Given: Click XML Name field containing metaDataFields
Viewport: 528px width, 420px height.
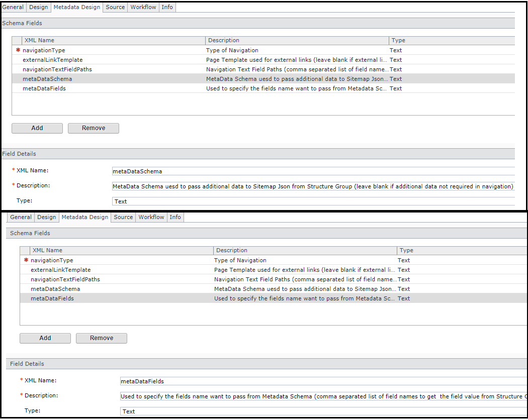Looking at the screenshot, I should (x=322, y=381).
